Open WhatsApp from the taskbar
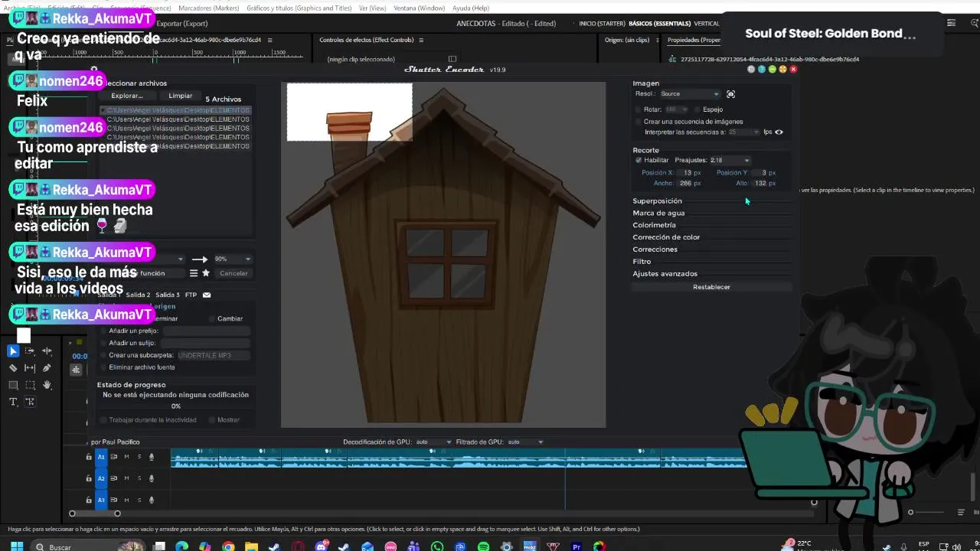980x551 pixels. click(x=437, y=546)
